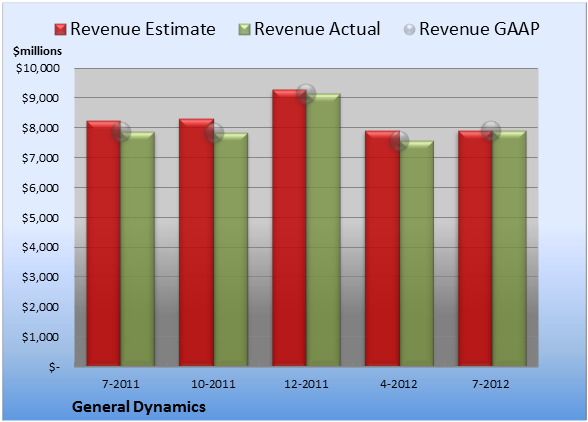Select the green actual bar for 7-2011
This screenshot has height=422, width=588.
138,249
